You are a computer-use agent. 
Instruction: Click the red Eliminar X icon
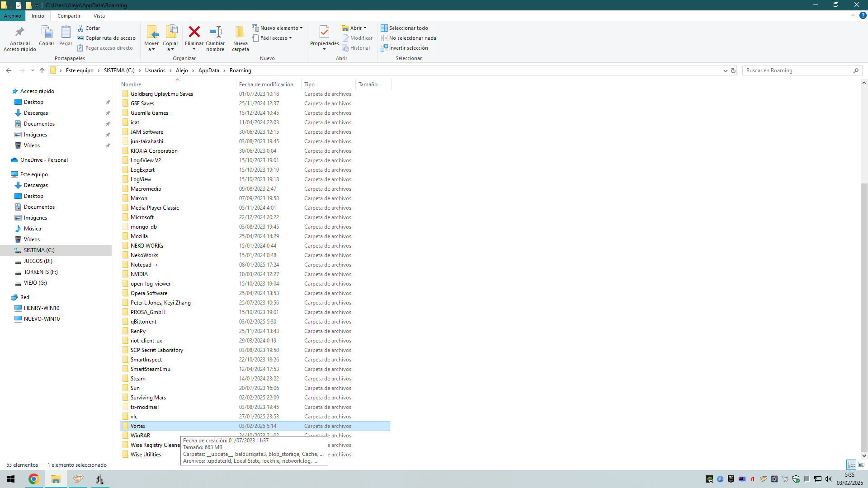[x=194, y=32]
